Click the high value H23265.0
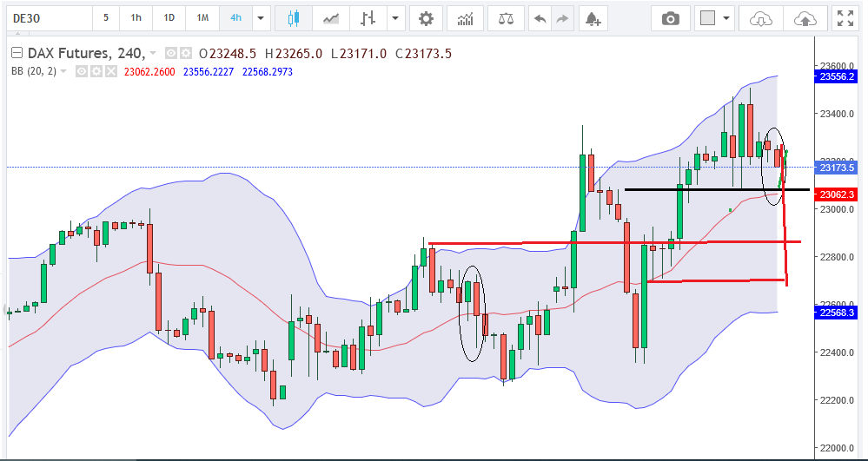 point(294,54)
